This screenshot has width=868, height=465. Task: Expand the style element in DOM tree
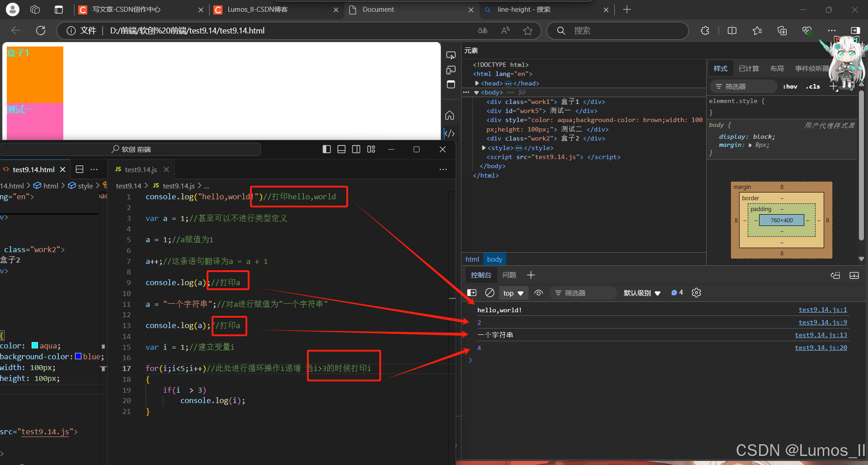(484, 148)
